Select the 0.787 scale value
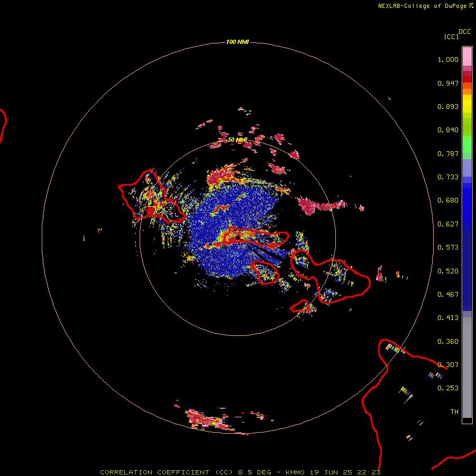476x476 pixels. point(448,153)
